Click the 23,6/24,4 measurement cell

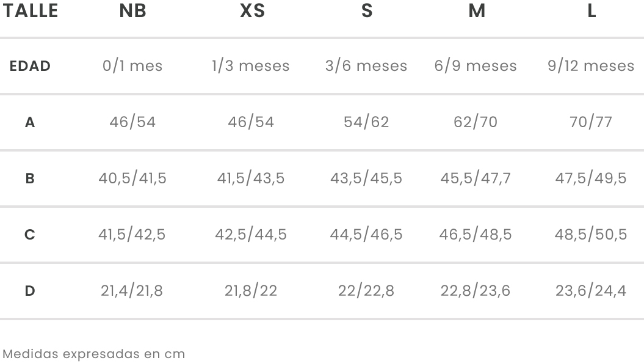591,291
